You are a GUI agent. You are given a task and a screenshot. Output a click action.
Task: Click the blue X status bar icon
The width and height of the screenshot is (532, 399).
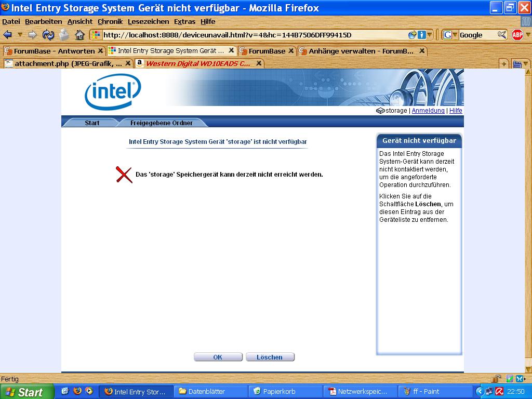pyautogui.click(x=520, y=379)
